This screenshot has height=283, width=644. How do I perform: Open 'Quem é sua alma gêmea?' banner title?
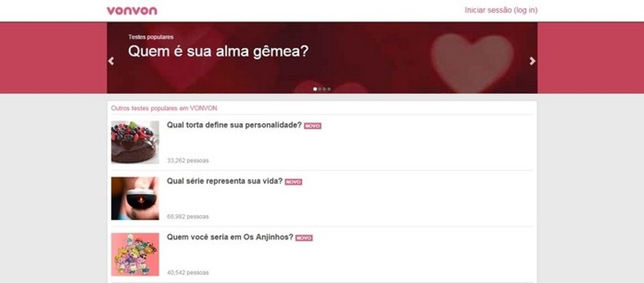[x=218, y=52]
